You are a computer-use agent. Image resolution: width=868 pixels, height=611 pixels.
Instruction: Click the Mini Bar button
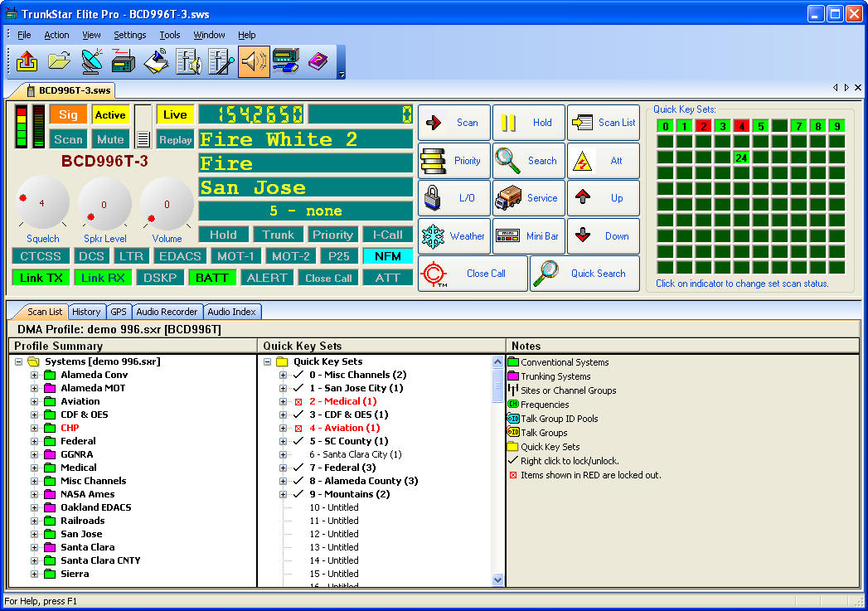coord(529,235)
